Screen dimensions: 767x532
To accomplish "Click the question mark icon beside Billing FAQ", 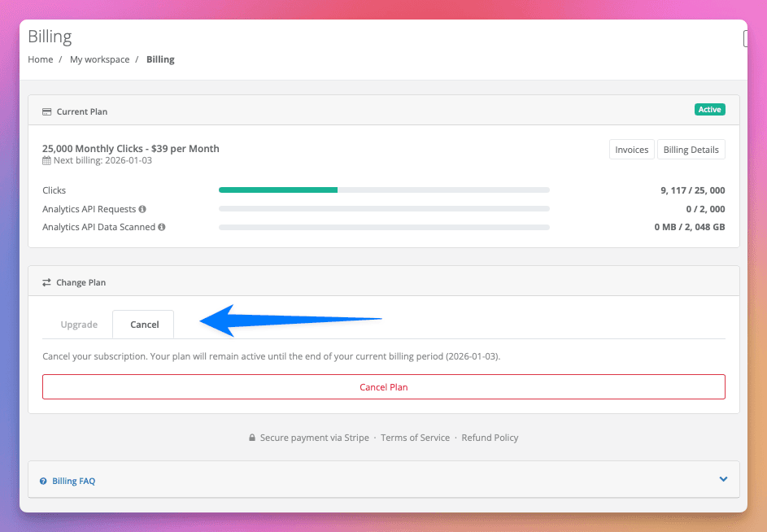I will (43, 482).
